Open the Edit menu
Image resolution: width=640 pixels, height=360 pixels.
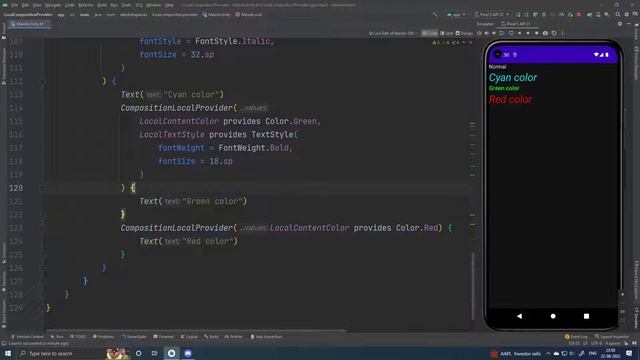[25, 5]
